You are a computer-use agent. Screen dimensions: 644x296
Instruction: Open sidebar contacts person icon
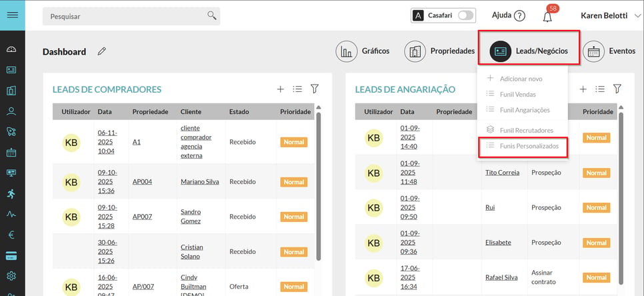[x=11, y=111]
